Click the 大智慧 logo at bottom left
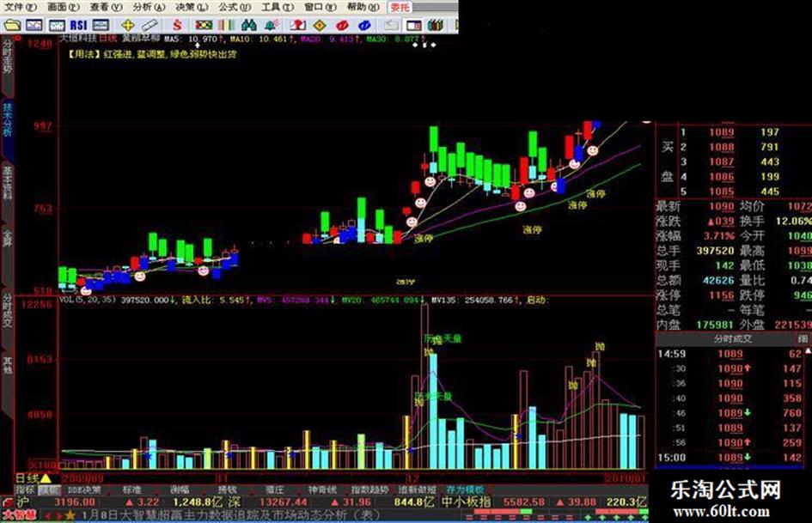The height and width of the screenshot is (523, 812). [x=19, y=515]
